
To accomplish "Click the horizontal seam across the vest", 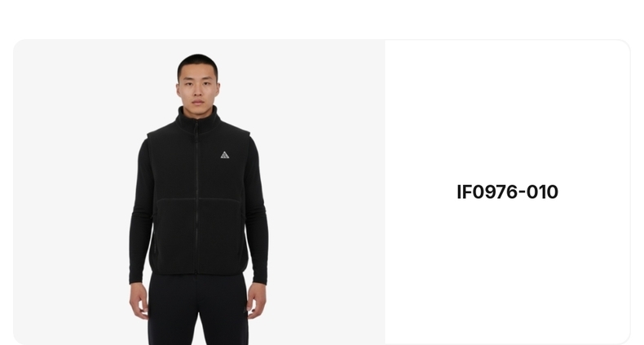I will tap(197, 200).
